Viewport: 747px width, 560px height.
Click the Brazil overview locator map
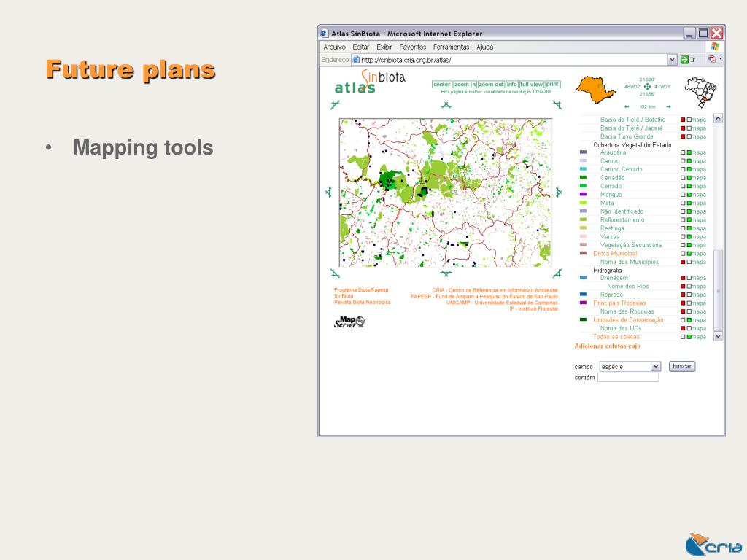coord(701,92)
